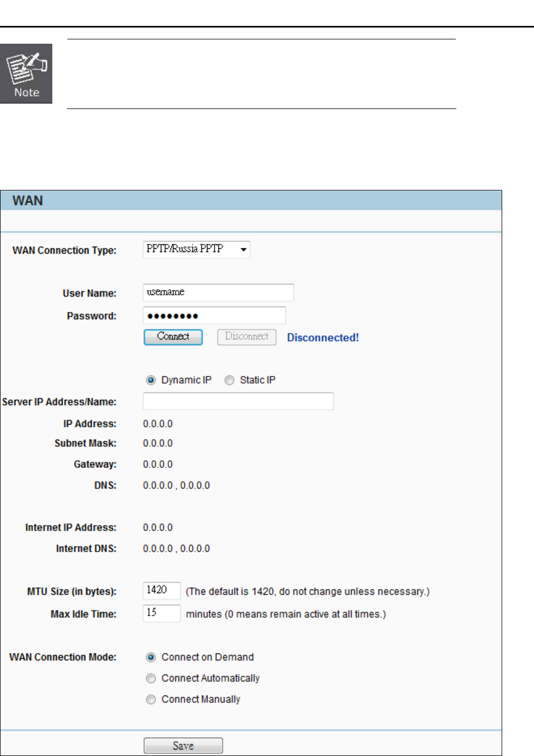
Task: Click the Server IP Address/Name field
Action: pos(238,401)
